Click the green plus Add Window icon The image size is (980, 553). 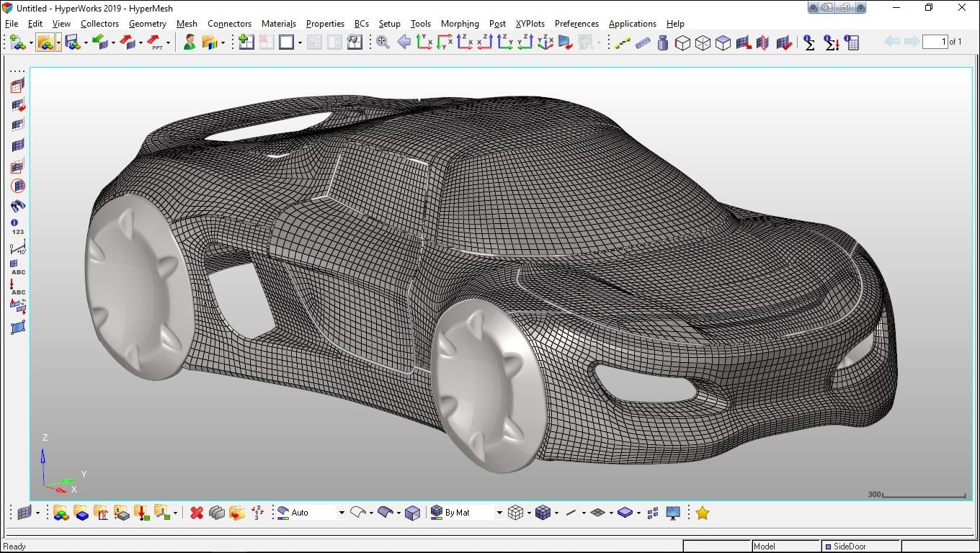click(x=246, y=42)
